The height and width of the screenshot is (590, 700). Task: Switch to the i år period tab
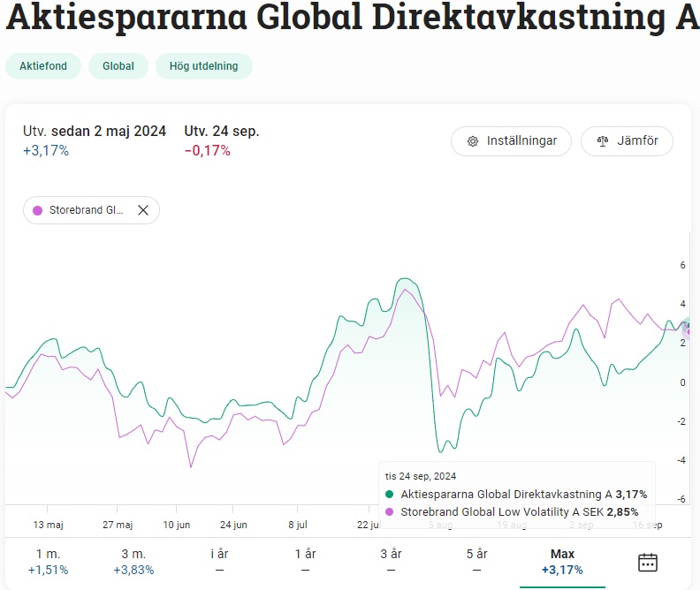219,562
